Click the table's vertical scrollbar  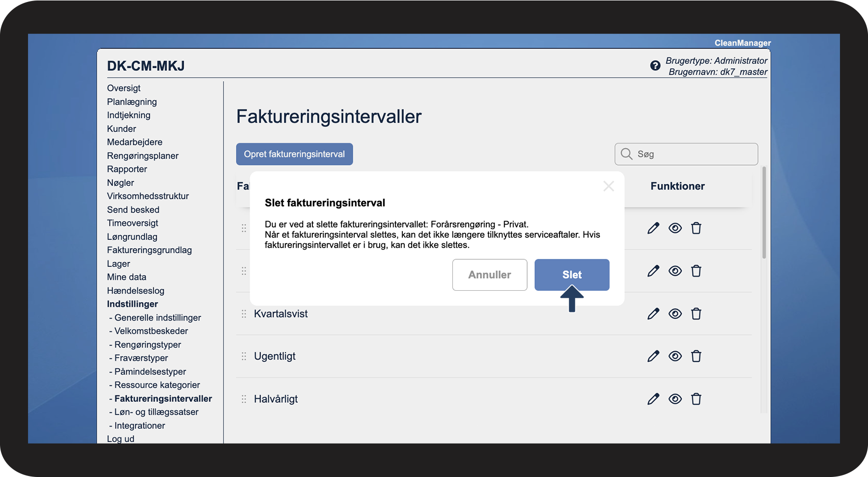pyautogui.click(x=764, y=213)
